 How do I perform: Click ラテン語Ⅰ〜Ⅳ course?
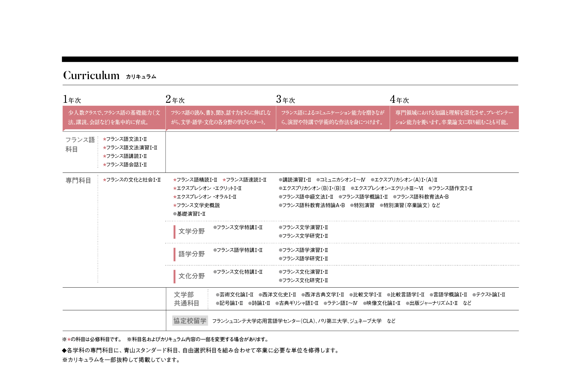(x=341, y=303)
